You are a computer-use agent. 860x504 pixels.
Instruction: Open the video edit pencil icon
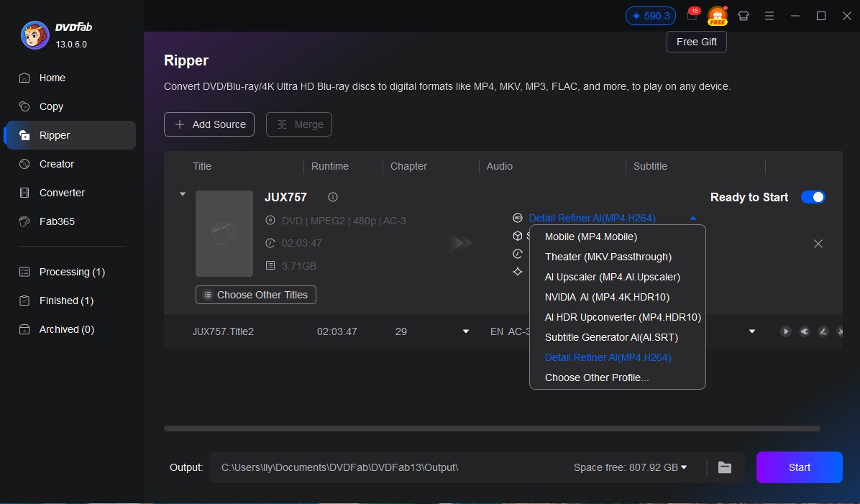pos(823,331)
